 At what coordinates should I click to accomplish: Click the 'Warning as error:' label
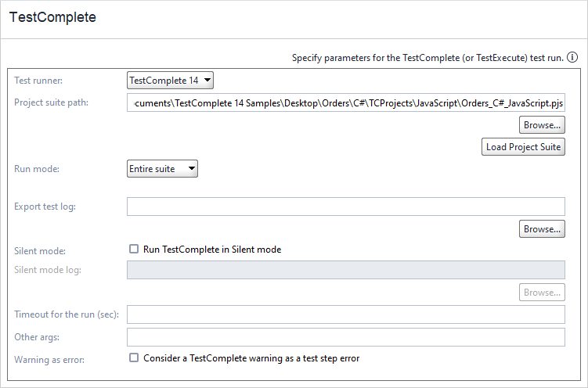49,360
